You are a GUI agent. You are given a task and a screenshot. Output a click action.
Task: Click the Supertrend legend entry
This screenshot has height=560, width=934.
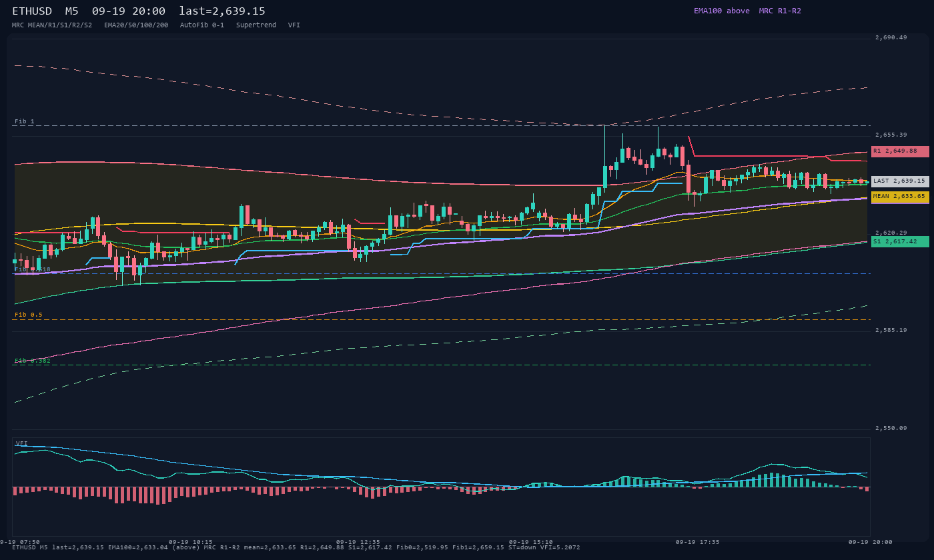(256, 25)
